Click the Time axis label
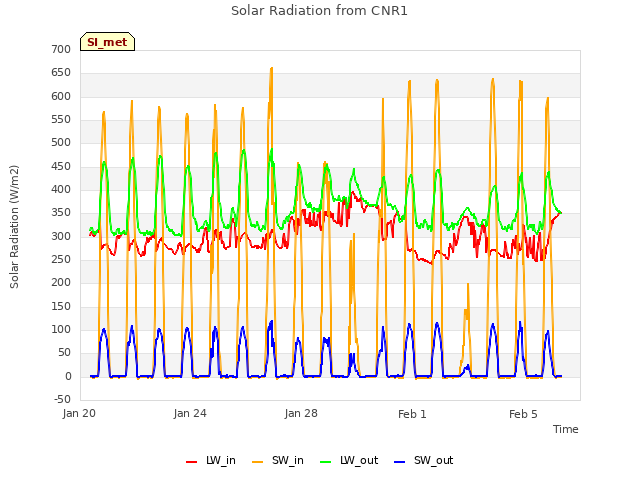Viewport: 640px width, 480px height. pyautogui.click(x=566, y=429)
